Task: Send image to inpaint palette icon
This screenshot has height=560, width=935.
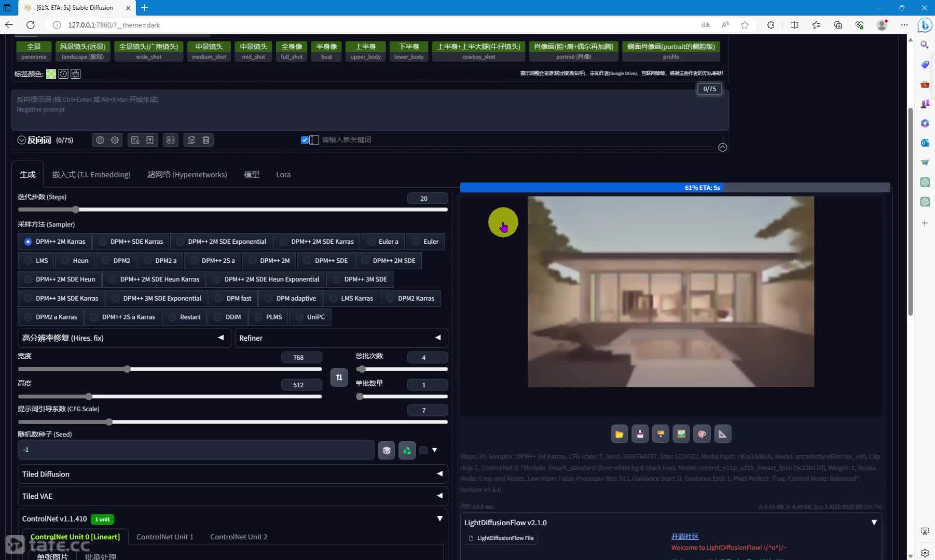Action: 702,434
